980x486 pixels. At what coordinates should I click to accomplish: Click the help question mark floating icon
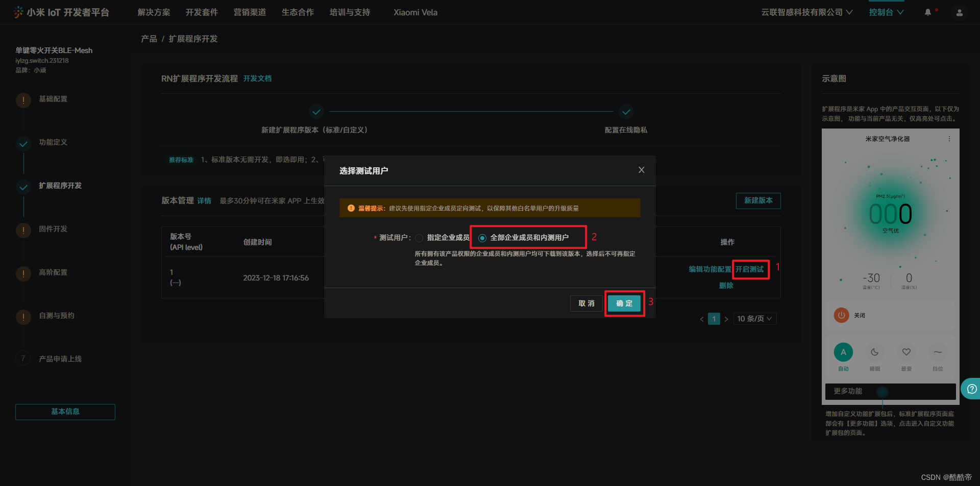[972, 389]
